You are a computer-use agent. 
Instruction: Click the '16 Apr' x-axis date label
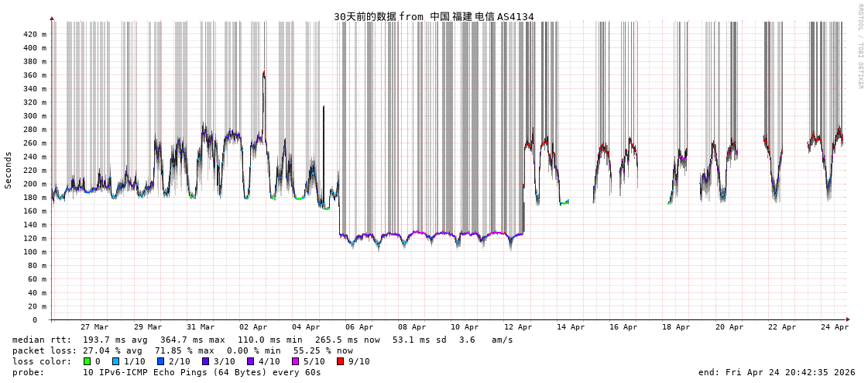coord(623,327)
